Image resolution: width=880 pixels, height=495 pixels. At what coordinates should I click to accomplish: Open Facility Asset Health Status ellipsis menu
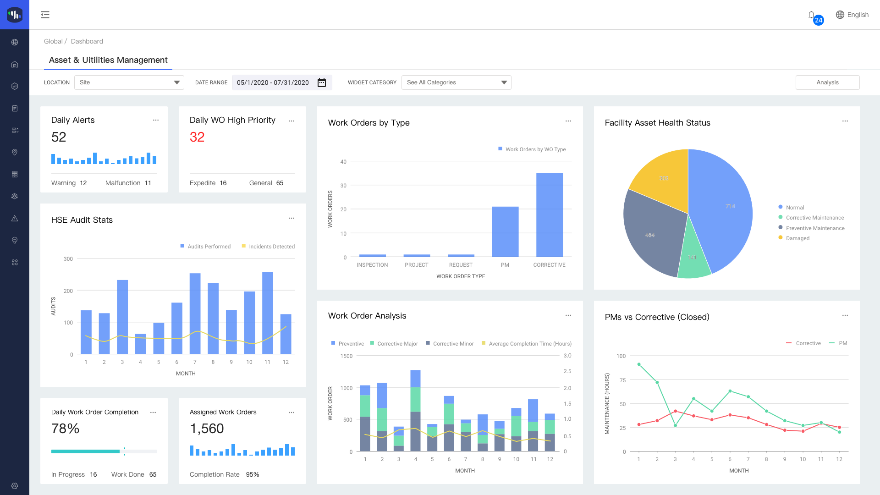pos(845,121)
